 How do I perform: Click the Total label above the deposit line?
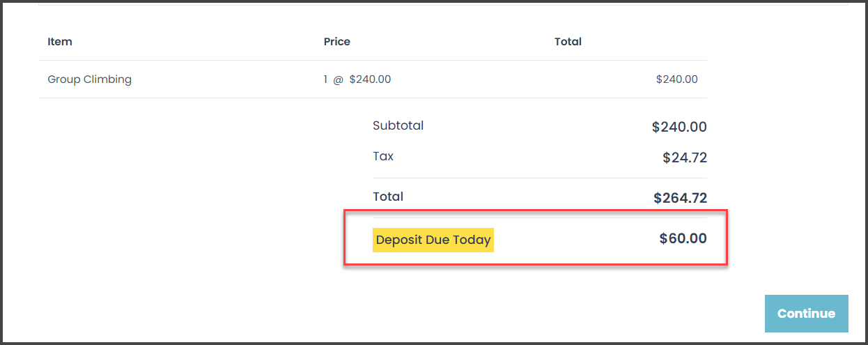pos(388,197)
